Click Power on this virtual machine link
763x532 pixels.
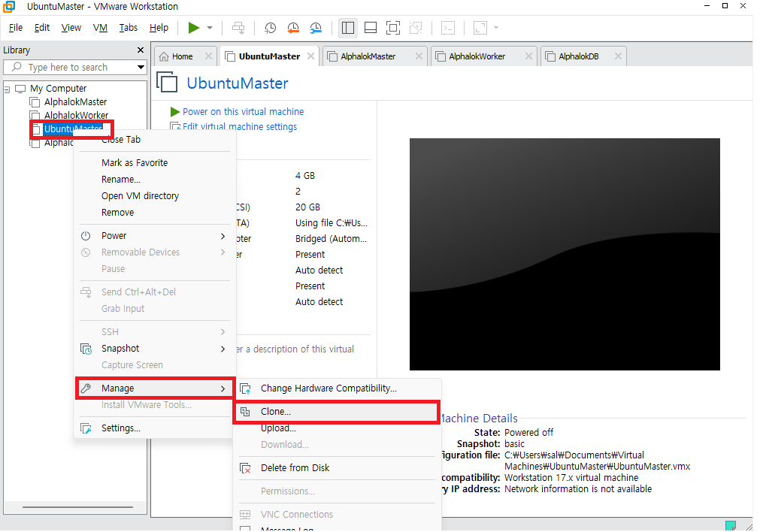244,112
